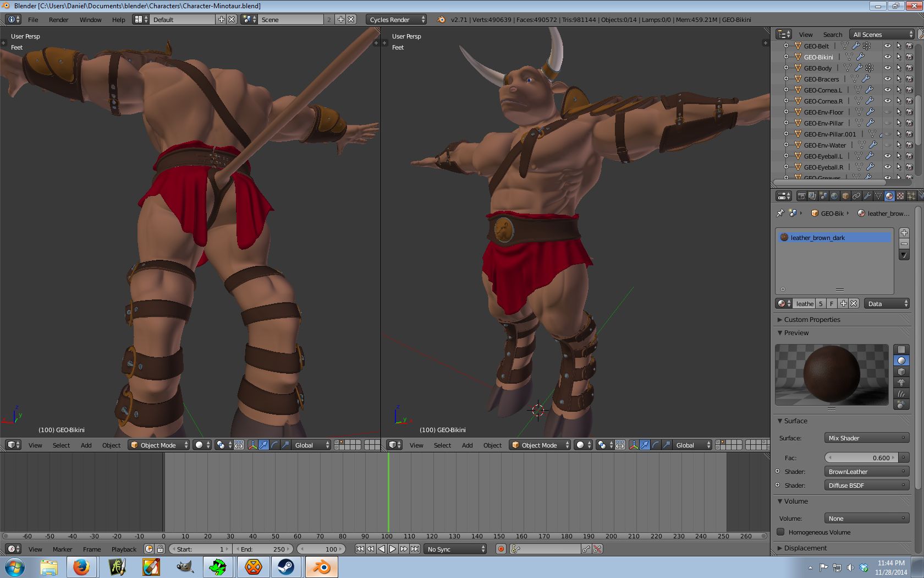Viewport: 924px width, 578px height.
Task: Hide GEO-Body with its eye icon
Action: pyautogui.click(x=887, y=68)
